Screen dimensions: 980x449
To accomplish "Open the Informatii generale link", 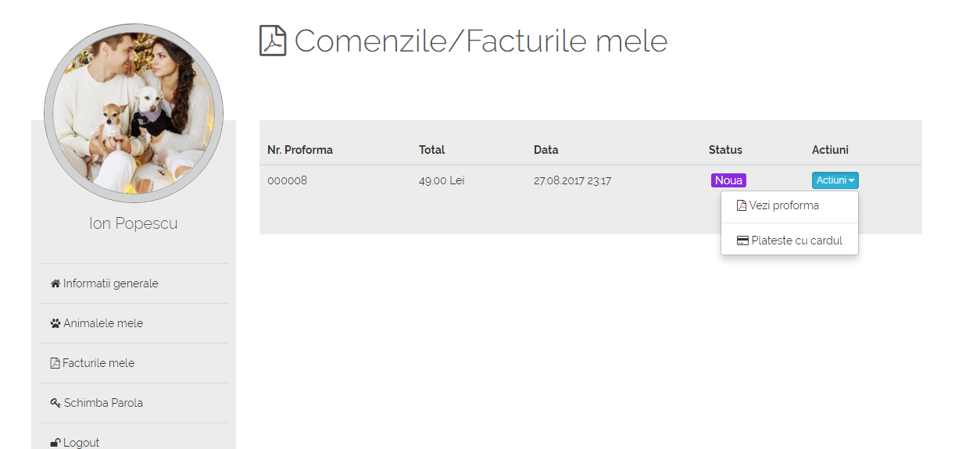I will coord(110,283).
